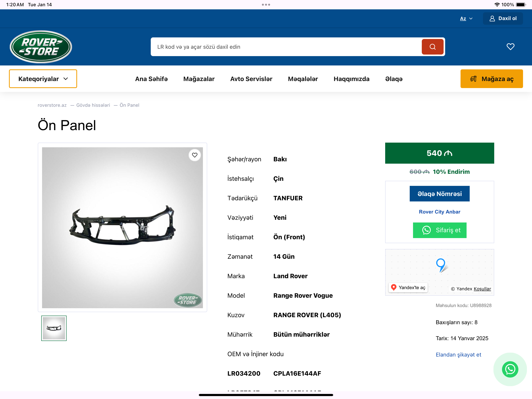Click the 540 price banner
Screen dimensions: 532x399
pyautogui.click(x=439, y=153)
